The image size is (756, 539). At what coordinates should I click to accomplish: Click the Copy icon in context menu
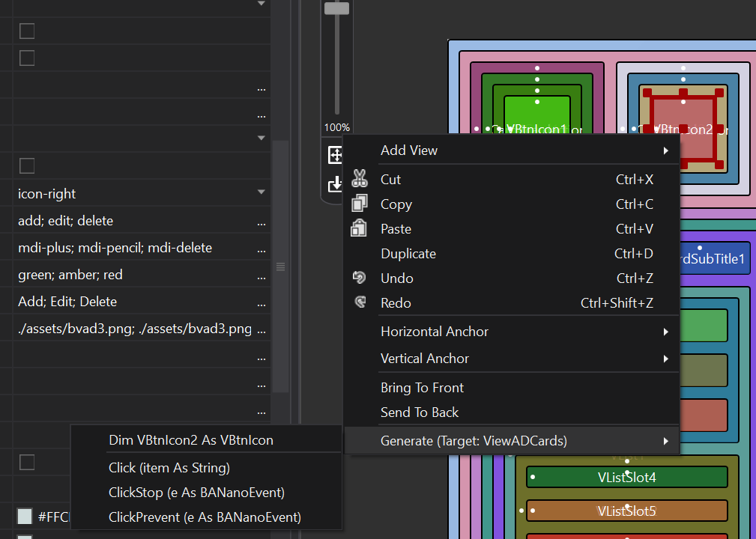pyautogui.click(x=360, y=204)
